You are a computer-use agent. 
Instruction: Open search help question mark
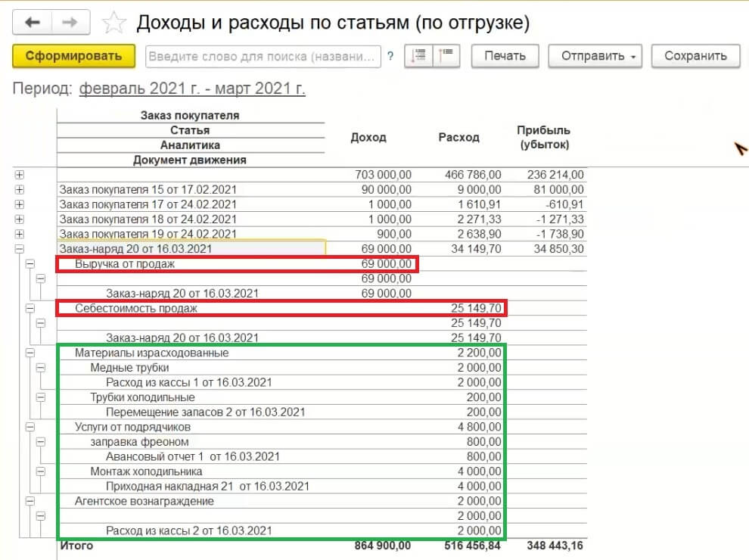(390, 57)
